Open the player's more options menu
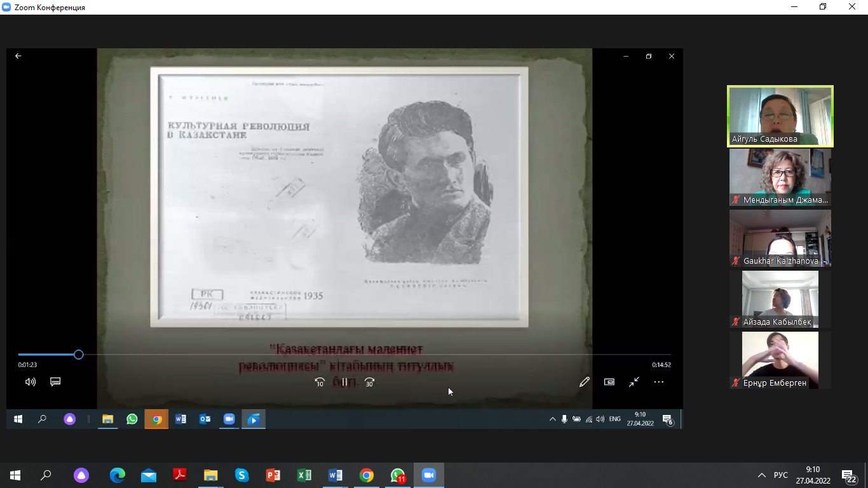 pyautogui.click(x=659, y=382)
